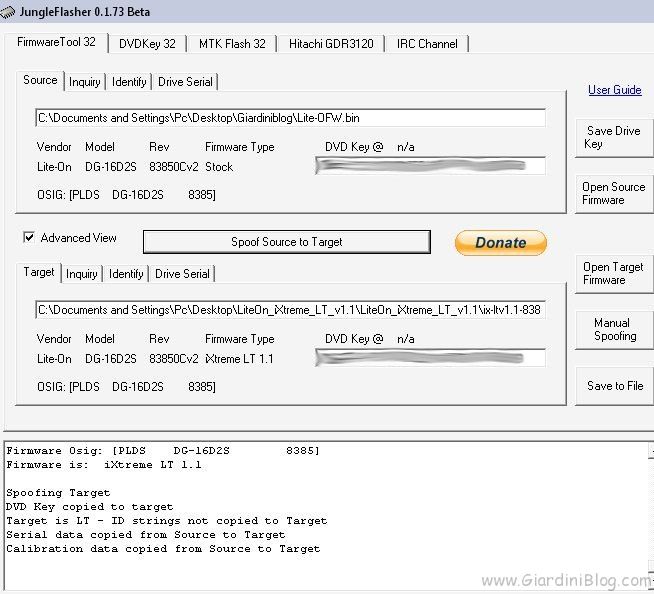The image size is (654, 594).
Task: Click the source OSIG text line
Action: 126,195
